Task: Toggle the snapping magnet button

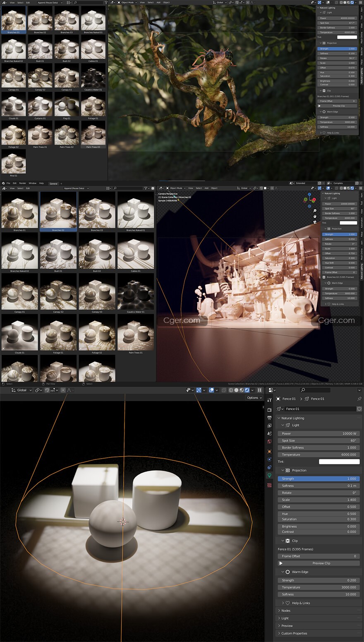Action: (47, 390)
